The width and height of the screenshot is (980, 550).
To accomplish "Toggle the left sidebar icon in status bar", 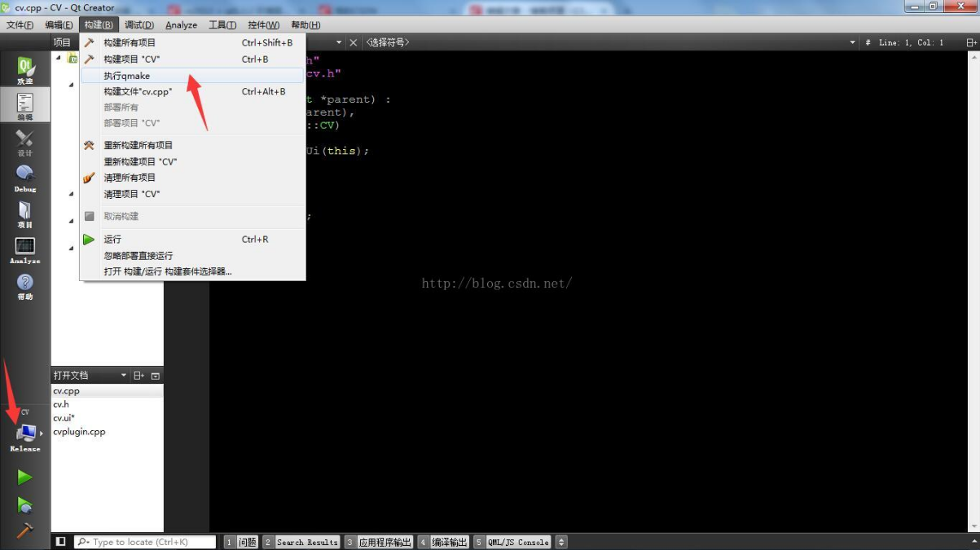I will coord(60,542).
